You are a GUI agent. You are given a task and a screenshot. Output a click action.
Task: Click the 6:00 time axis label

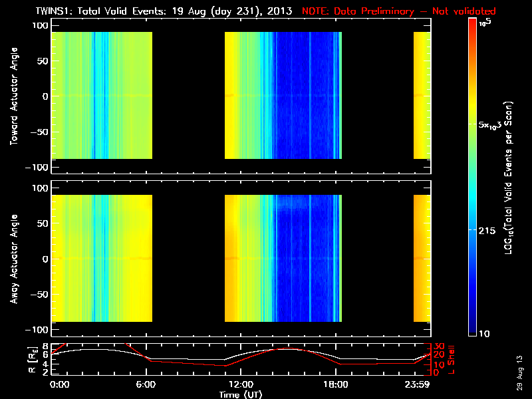(146, 384)
